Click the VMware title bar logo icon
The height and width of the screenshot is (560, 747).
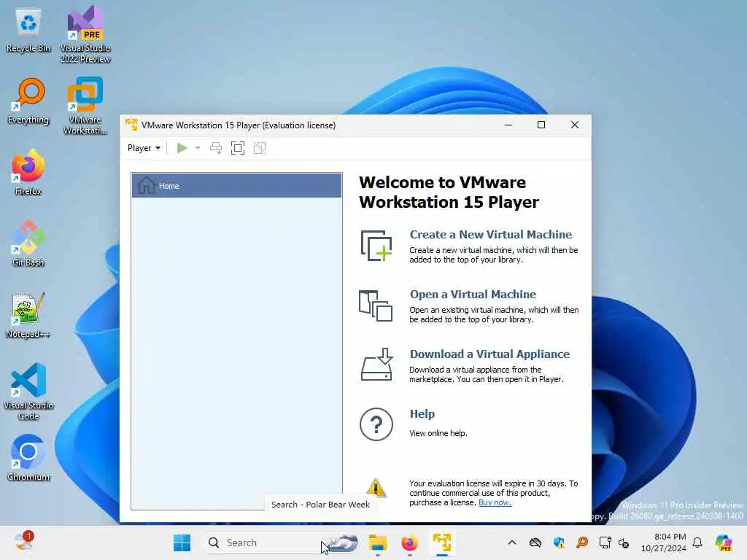131,125
